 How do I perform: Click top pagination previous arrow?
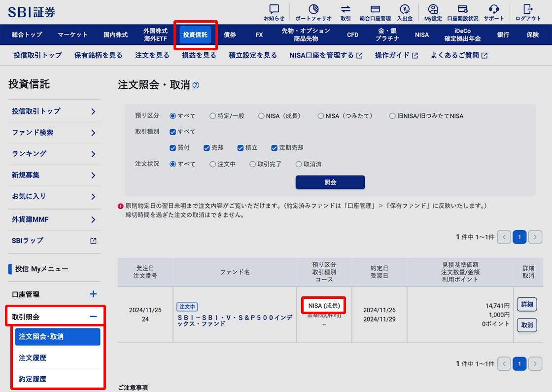[504, 237]
